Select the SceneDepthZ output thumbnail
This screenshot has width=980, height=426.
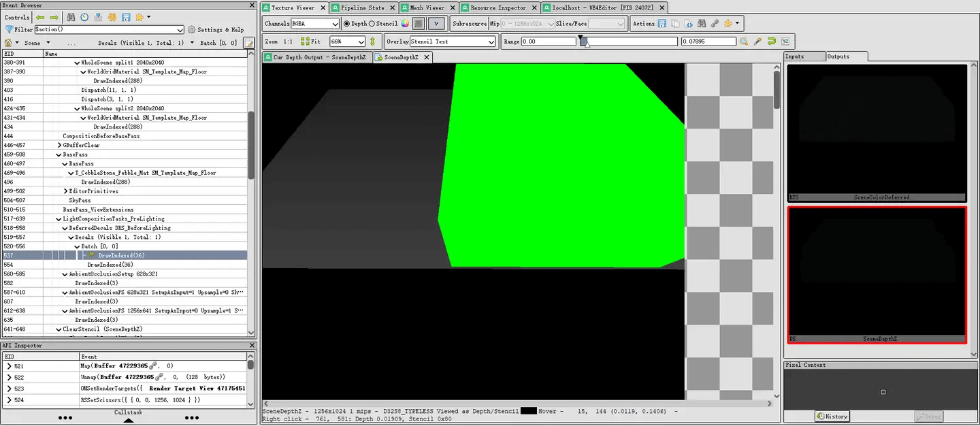click(x=877, y=275)
